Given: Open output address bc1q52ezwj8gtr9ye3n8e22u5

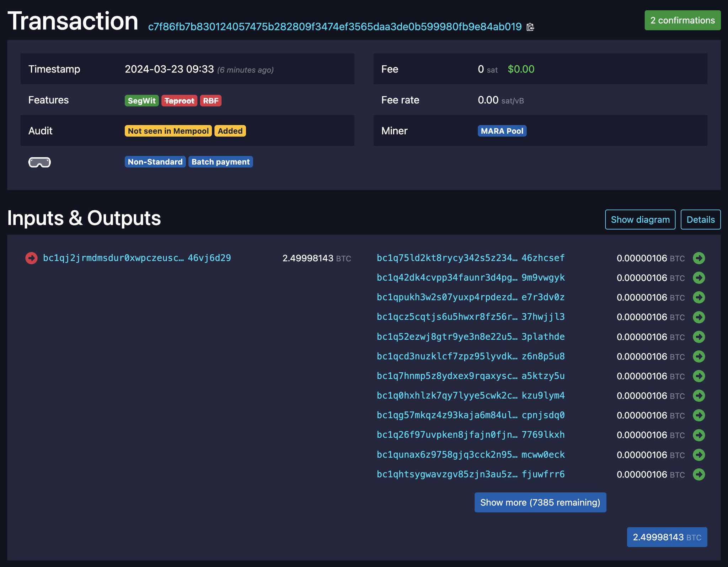Looking at the screenshot, I should pyautogui.click(x=470, y=336).
